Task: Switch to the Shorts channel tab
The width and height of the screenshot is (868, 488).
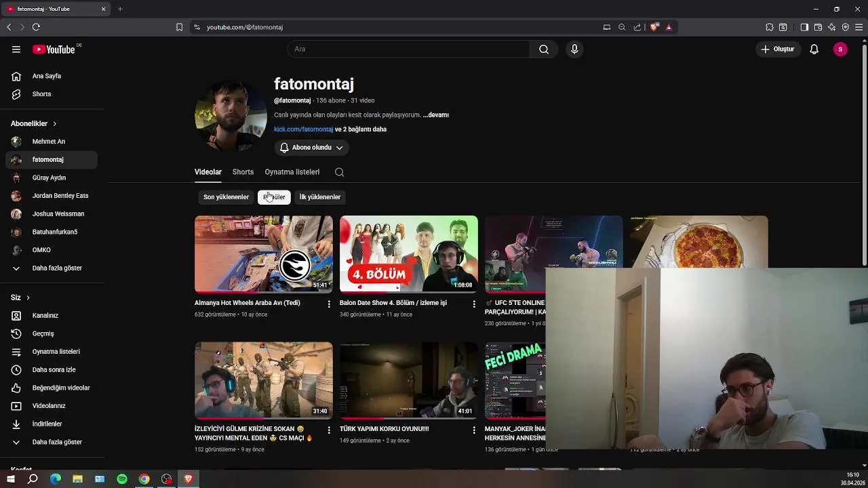Action: (x=243, y=172)
